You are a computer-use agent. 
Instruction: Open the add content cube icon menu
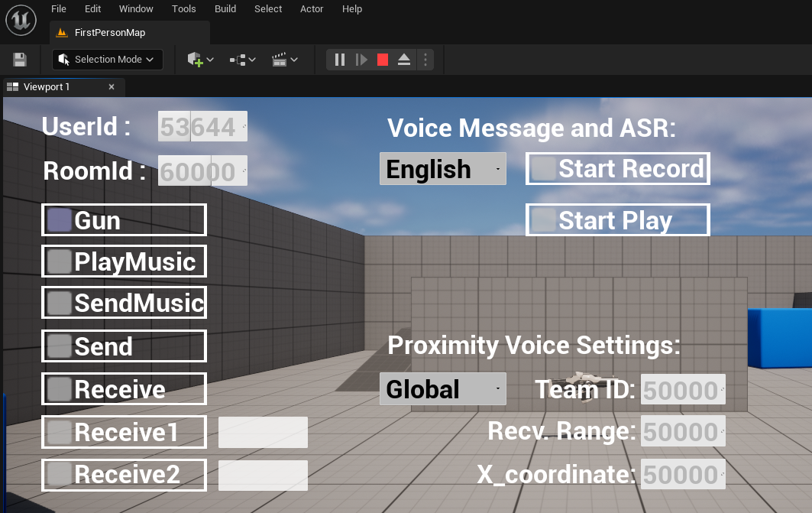click(200, 60)
